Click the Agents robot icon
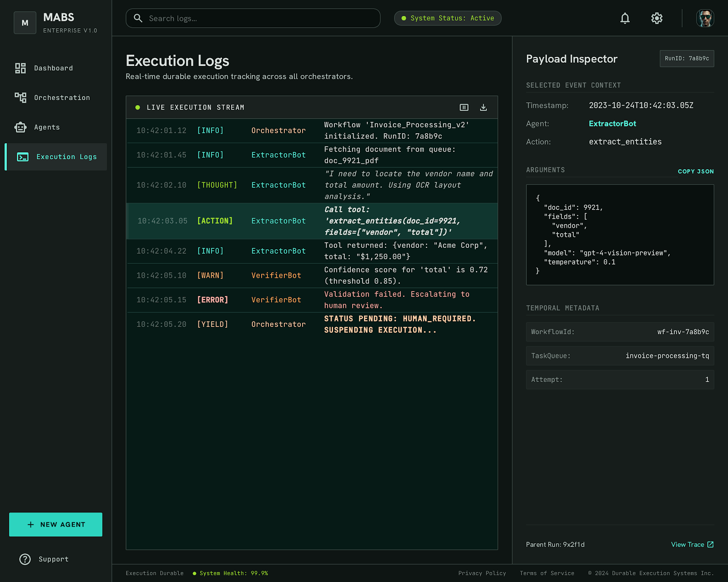Viewport: 728px width, 582px height. coord(20,127)
